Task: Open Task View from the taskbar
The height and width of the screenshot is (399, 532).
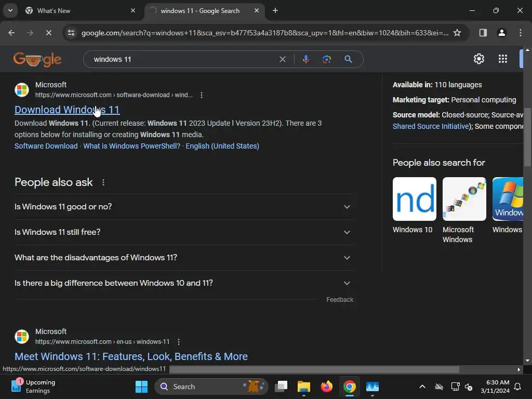Action: (281, 387)
